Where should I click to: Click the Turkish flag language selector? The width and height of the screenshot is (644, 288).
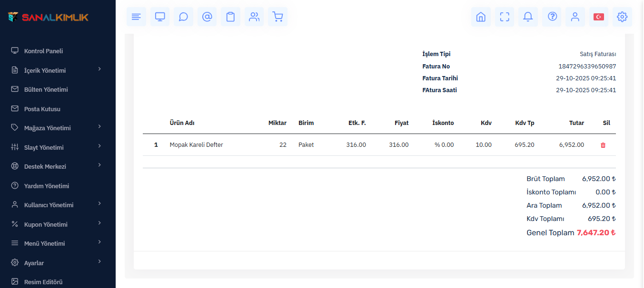[598, 17]
